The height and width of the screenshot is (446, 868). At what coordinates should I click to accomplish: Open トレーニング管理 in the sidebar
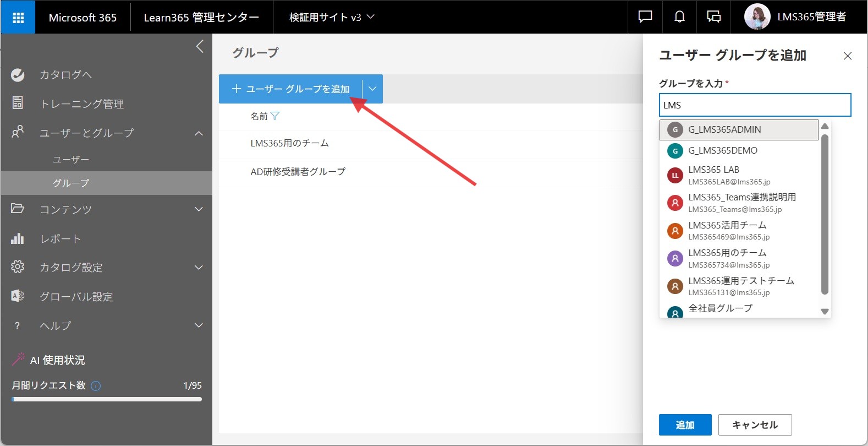[82, 104]
